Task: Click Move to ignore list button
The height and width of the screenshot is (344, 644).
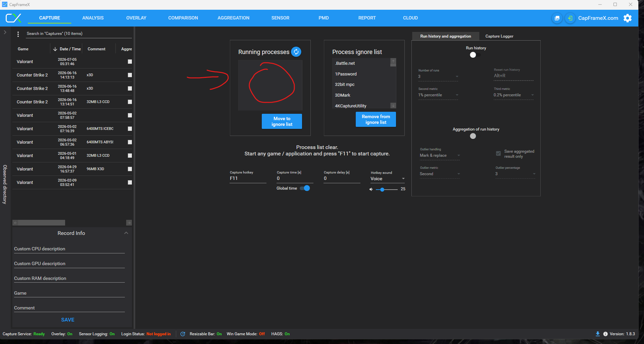Action: click(x=282, y=121)
